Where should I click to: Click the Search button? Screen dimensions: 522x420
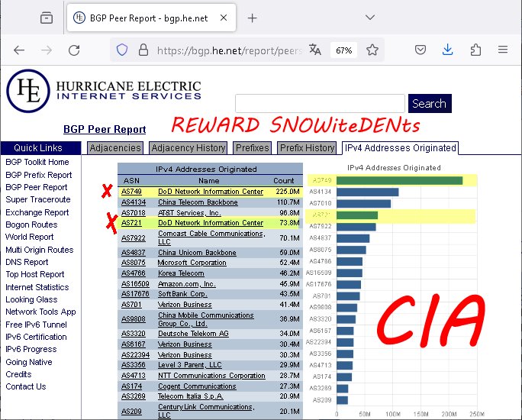(430, 104)
